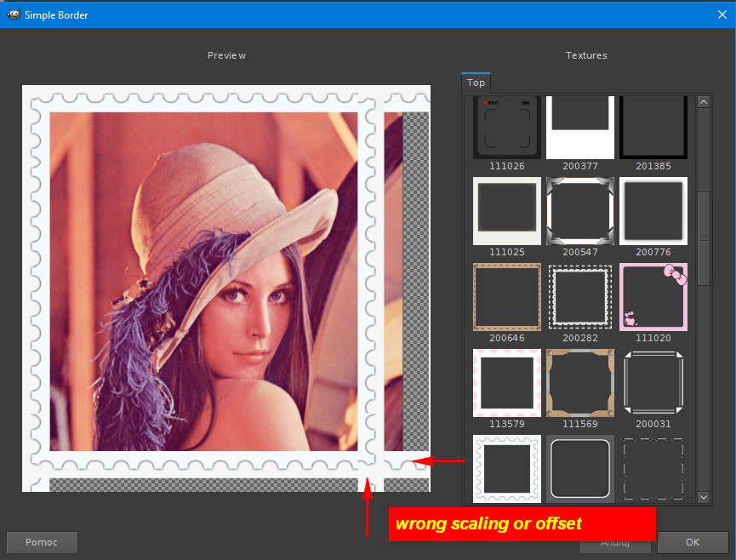Image resolution: width=736 pixels, height=560 pixels.
Task: Choose the pink bow frame 111020
Action: 653,297
